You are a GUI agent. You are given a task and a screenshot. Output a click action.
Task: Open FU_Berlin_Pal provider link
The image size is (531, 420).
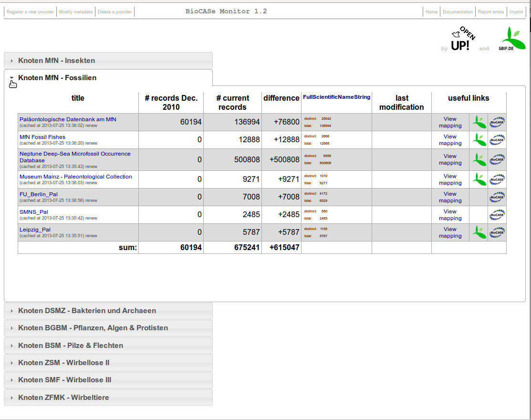click(38, 194)
